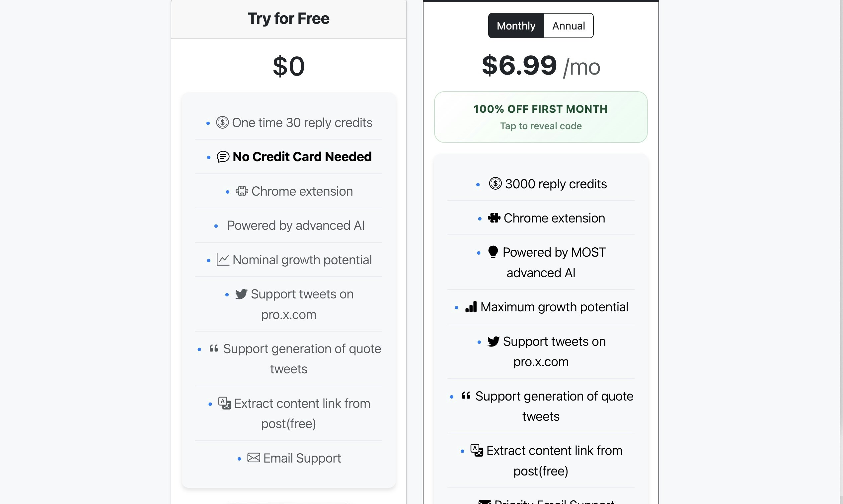Click the lightbulb icon by MOST advanced AI

pos(493,252)
